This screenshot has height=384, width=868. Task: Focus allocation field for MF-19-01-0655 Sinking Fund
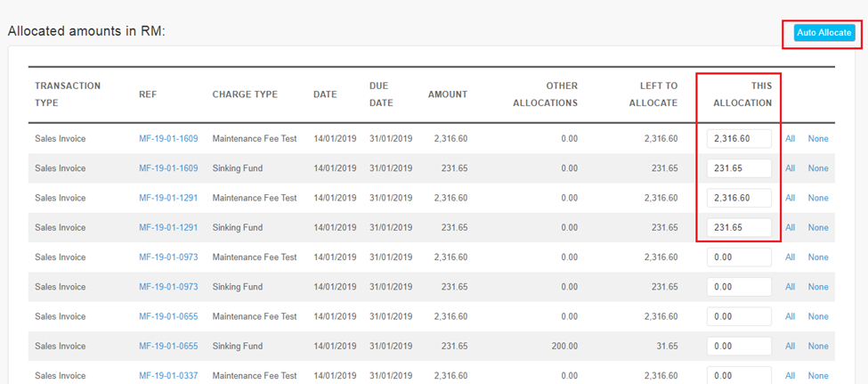tap(739, 346)
